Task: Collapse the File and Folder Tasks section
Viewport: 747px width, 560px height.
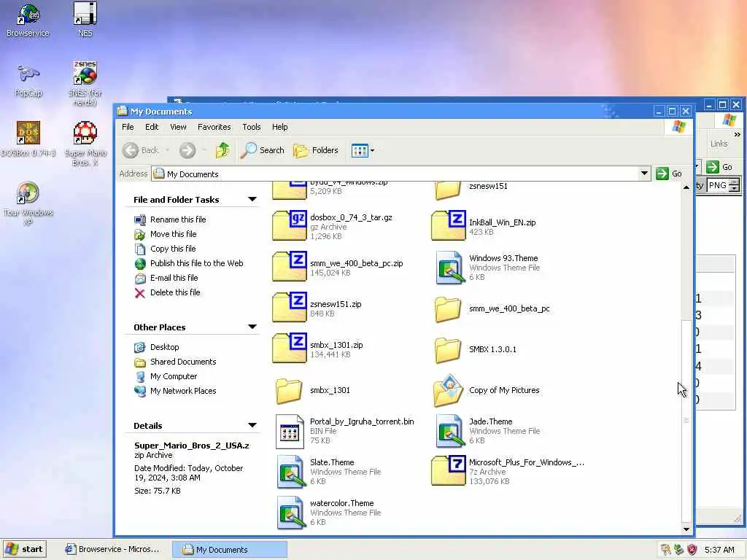Action: 252,200
